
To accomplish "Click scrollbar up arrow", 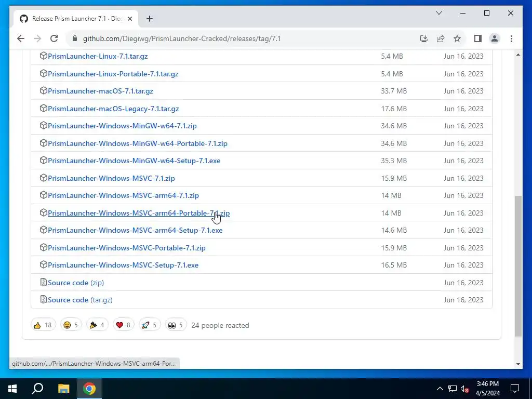I will [518, 55].
